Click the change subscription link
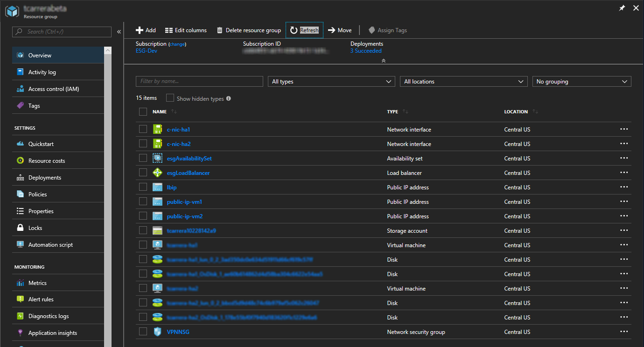Viewport: 644px width, 347px height. [177, 44]
